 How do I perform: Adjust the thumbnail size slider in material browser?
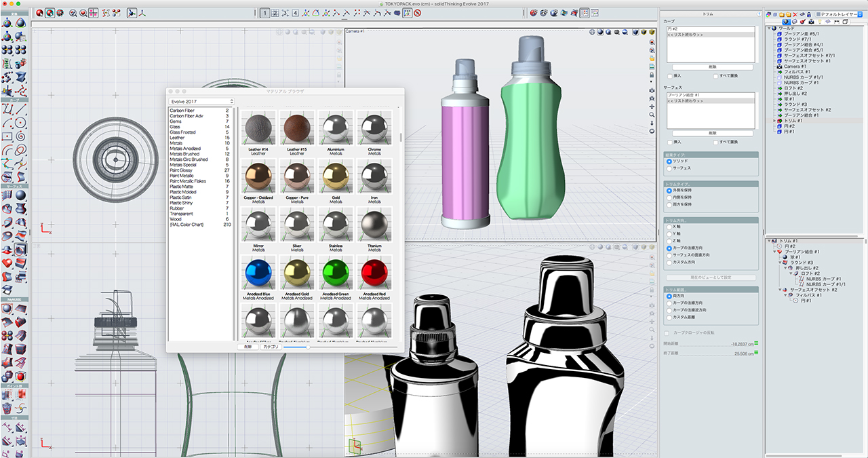click(308, 346)
